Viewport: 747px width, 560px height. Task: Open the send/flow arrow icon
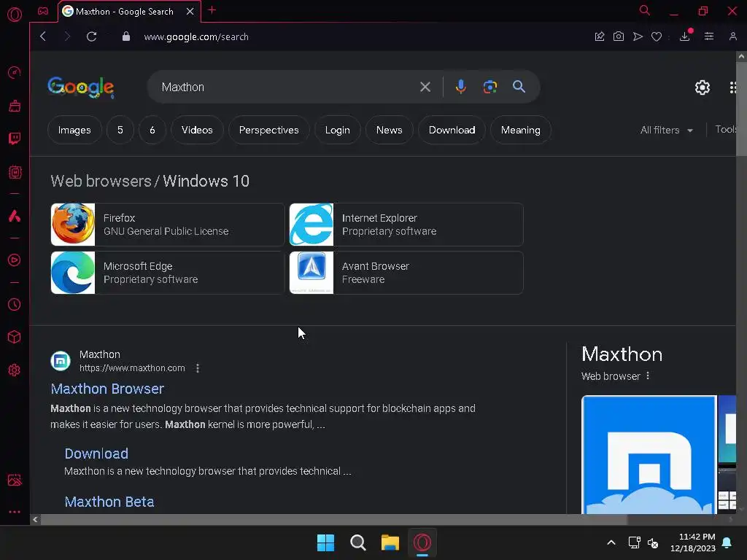coord(638,36)
